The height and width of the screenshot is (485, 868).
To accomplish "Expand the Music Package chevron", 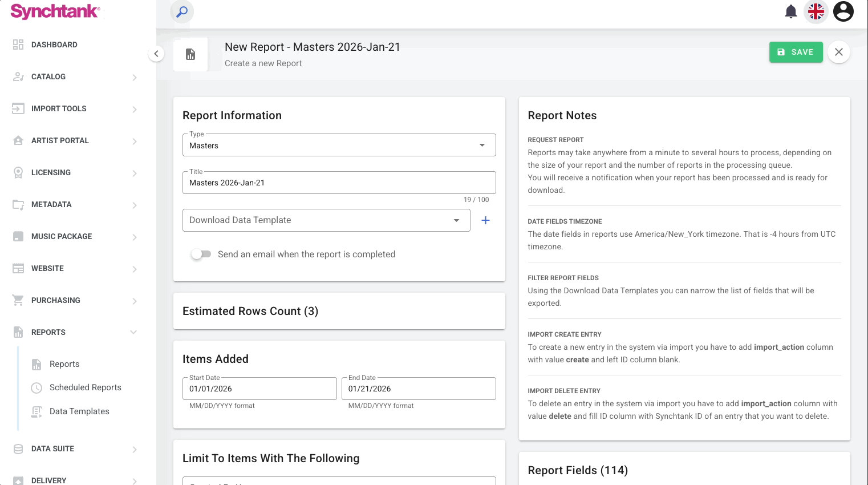I will pyautogui.click(x=135, y=237).
